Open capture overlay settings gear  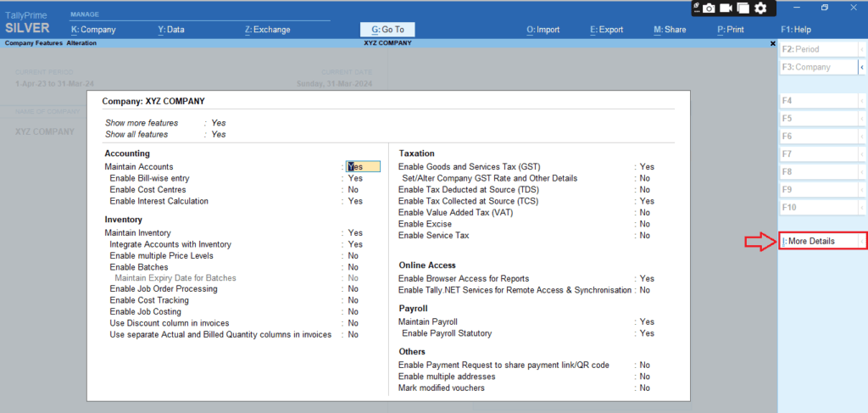[x=760, y=8]
